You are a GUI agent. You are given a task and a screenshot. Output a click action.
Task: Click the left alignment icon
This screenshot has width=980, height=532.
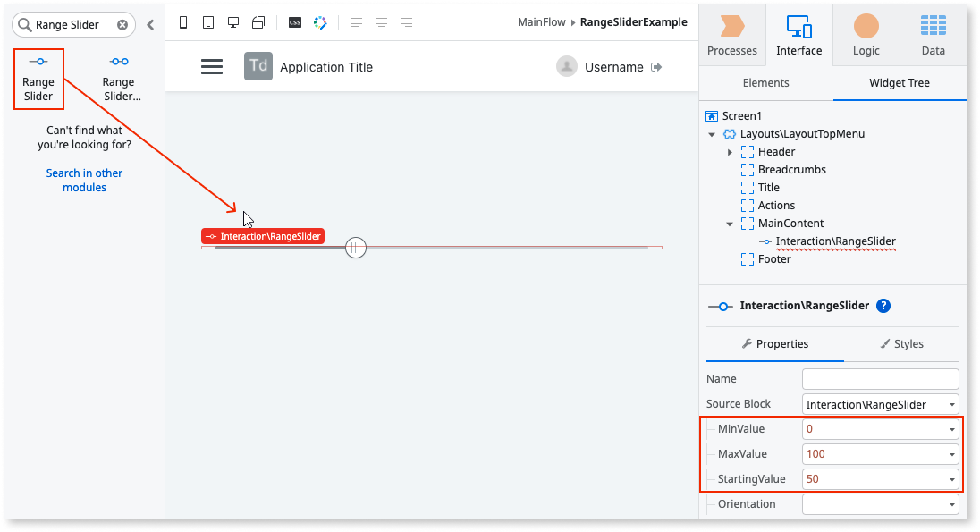[357, 22]
